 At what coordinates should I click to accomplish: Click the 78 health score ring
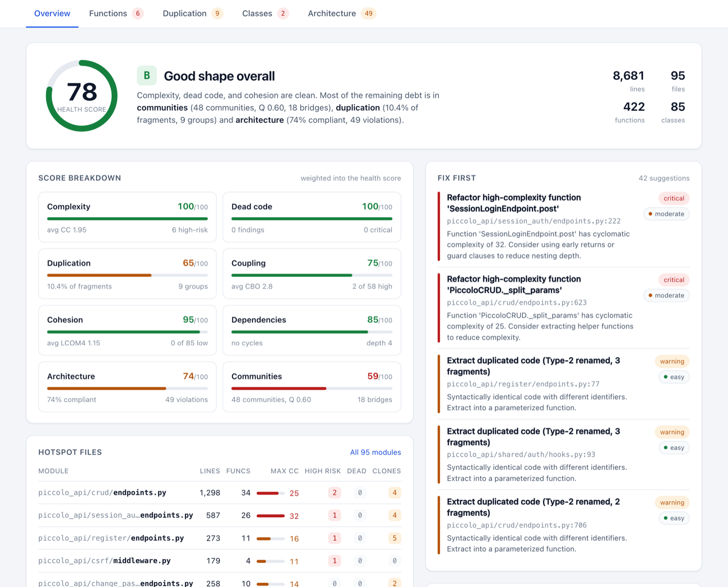coord(82,96)
